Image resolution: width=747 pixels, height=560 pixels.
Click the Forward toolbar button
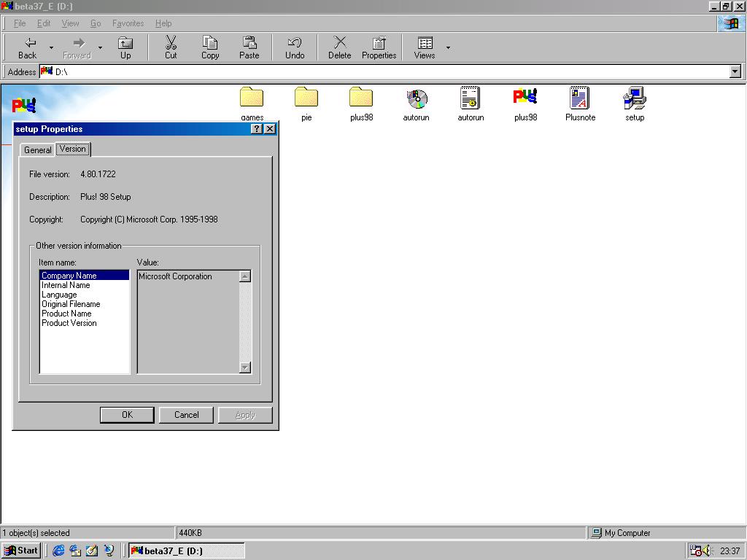point(77,47)
